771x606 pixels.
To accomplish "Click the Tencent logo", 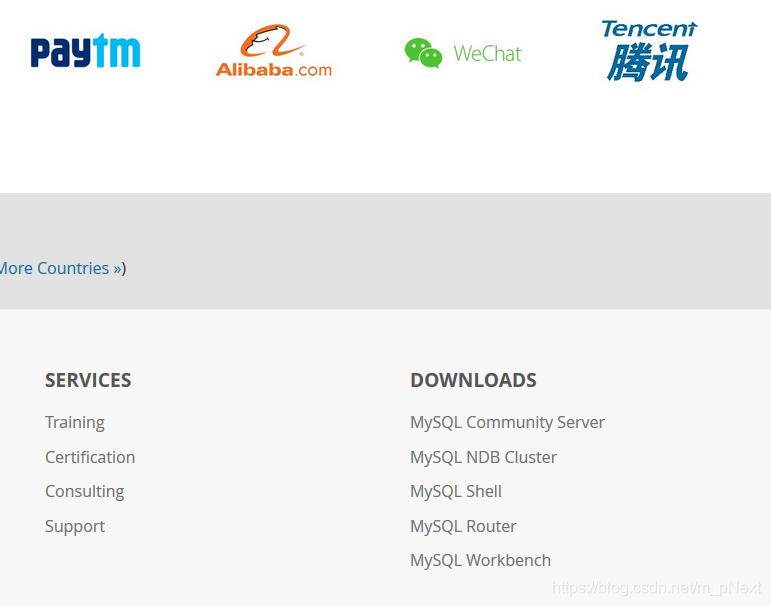I will point(649,51).
